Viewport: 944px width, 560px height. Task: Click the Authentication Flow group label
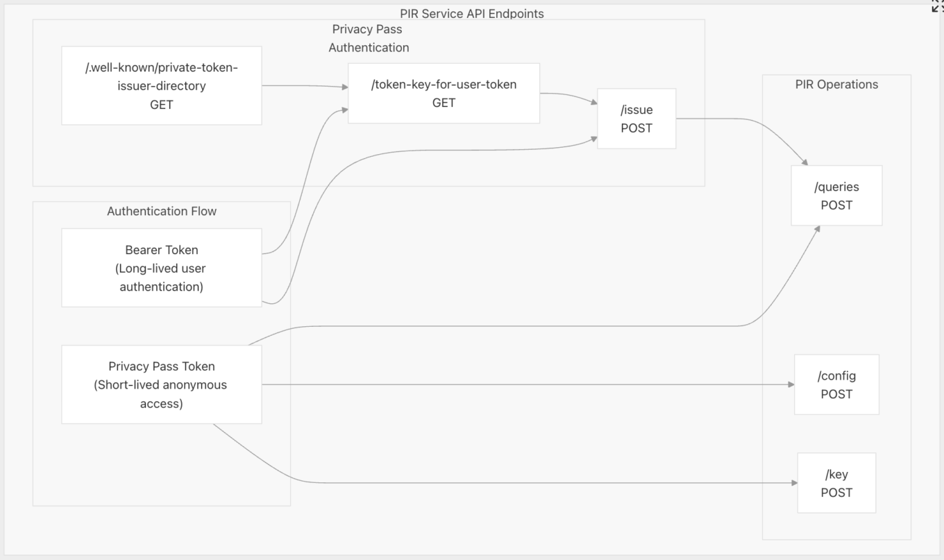click(x=161, y=211)
